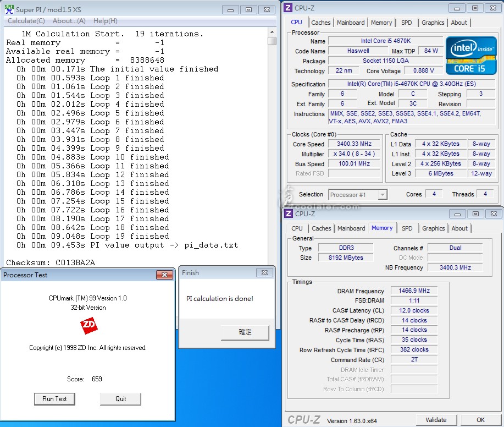Click the Channels # value Dual
Viewport: 504px width, 427px height.
(x=455, y=248)
